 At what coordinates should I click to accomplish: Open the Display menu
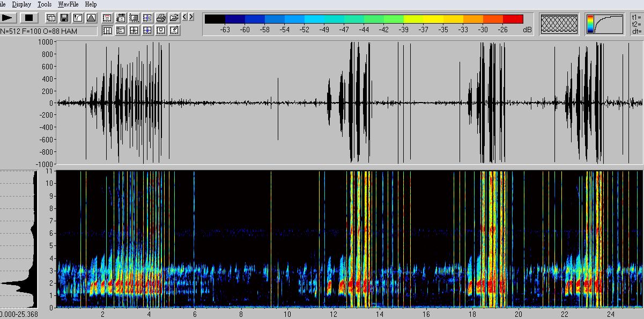click(22, 4)
